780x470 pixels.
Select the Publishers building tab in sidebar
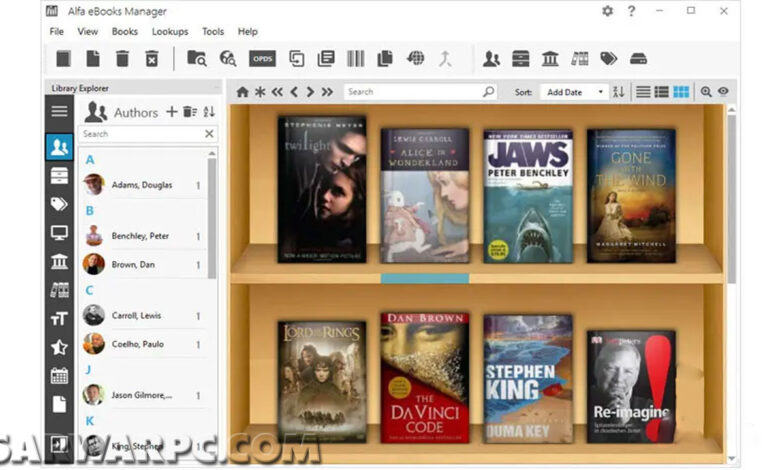[59, 261]
